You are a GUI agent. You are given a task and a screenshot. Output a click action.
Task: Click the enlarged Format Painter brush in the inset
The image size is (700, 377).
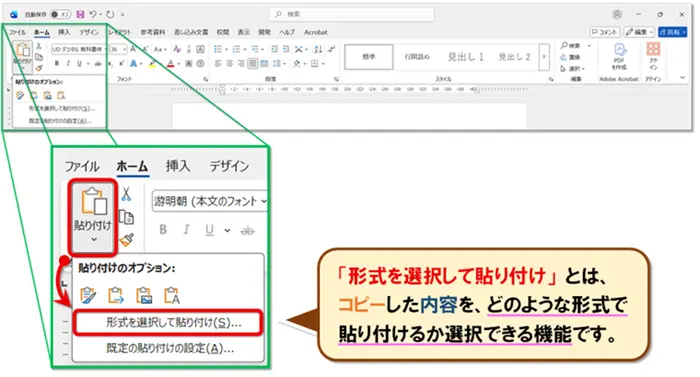(126, 240)
